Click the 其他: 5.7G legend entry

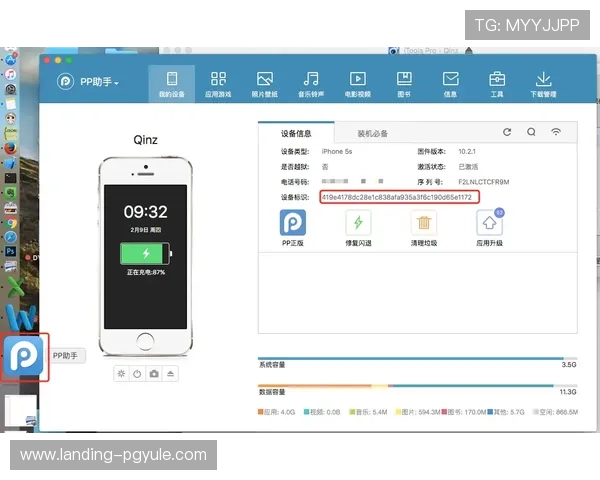pos(506,412)
